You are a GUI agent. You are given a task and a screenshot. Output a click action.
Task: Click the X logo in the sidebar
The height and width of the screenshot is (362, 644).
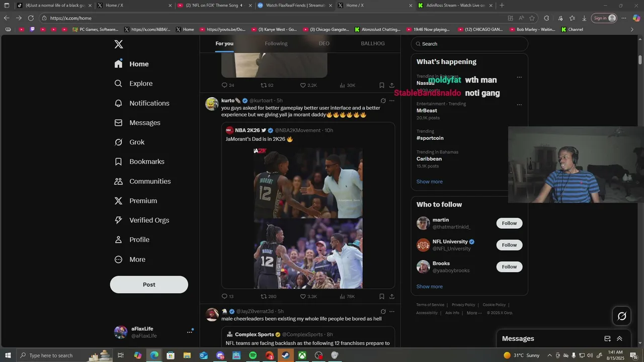pos(119,44)
